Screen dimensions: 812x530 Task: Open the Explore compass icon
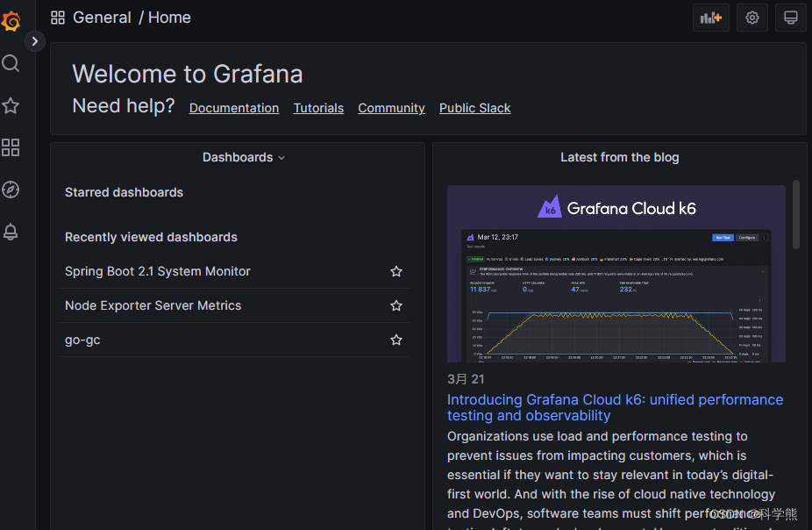[11, 190]
